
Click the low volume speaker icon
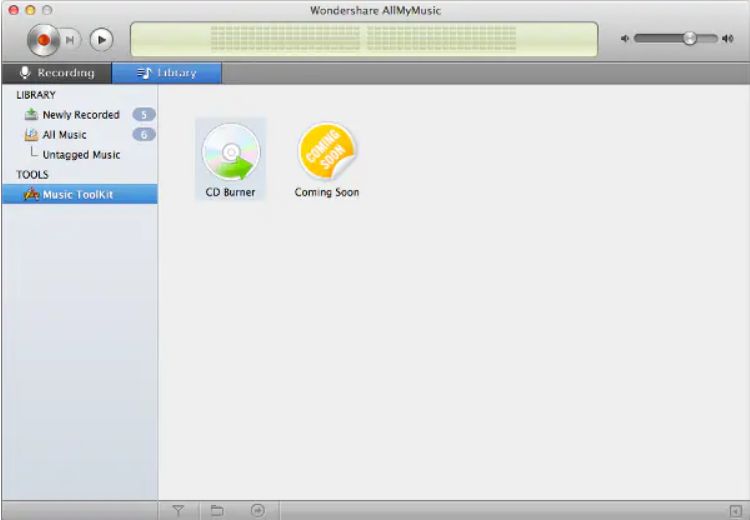coord(625,38)
